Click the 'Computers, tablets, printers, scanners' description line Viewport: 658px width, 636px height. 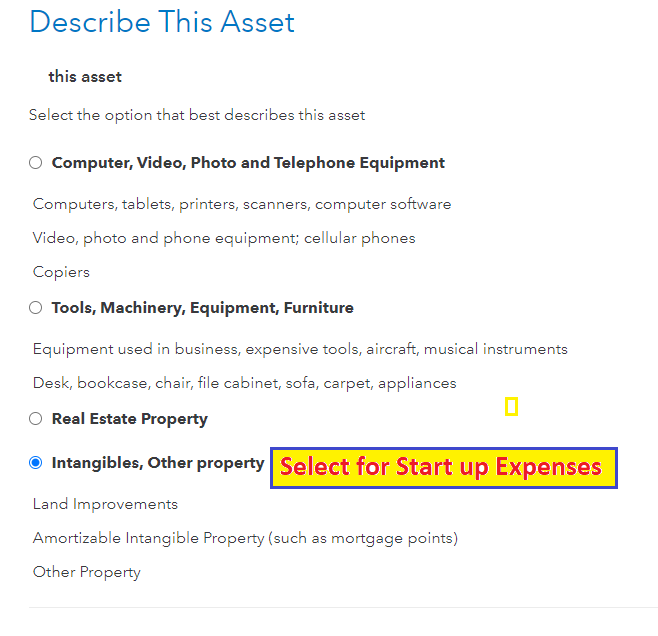coord(241,204)
